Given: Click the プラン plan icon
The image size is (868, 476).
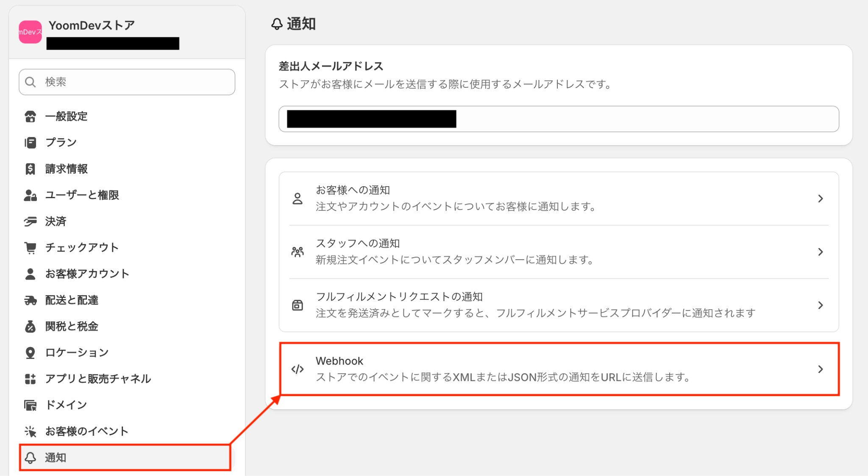Looking at the screenshot, I should 30,143.
